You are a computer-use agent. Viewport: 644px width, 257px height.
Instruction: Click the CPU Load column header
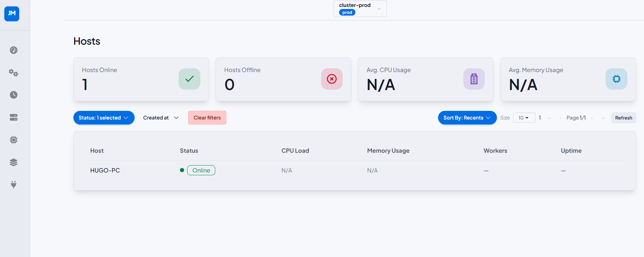tap(295, 151)
